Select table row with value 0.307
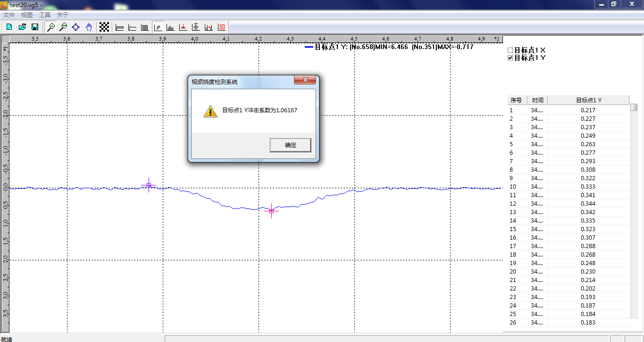This screenshot has width=644, height=342. tap(569, 238)
